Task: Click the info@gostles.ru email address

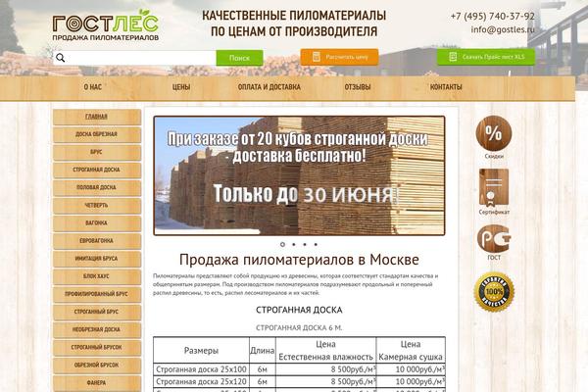Action: (503, 29)
